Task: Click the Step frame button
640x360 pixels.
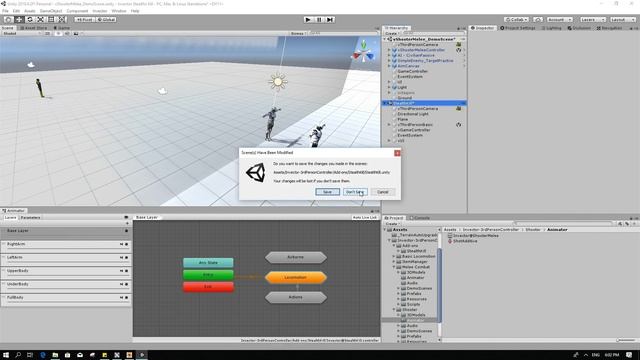Action: (330, 20)
